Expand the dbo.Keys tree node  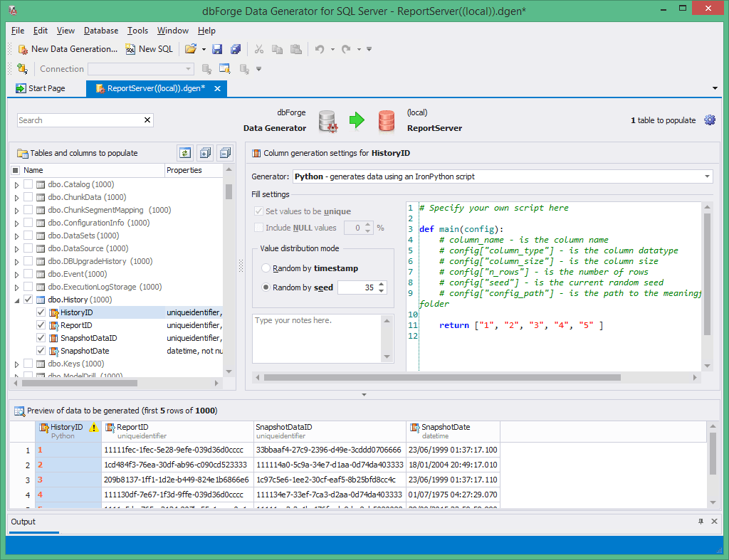[x=17, y=364]
